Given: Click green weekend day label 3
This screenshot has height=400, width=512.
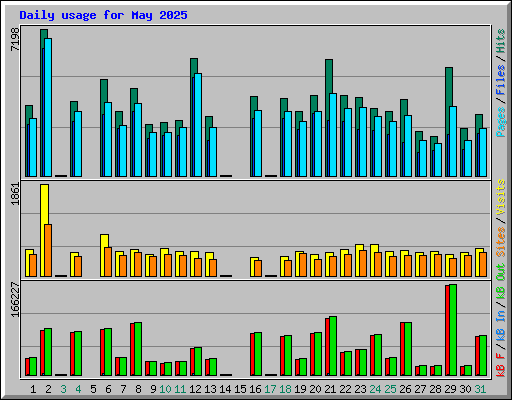Looking at the screenshot, I should click(63, 389).
